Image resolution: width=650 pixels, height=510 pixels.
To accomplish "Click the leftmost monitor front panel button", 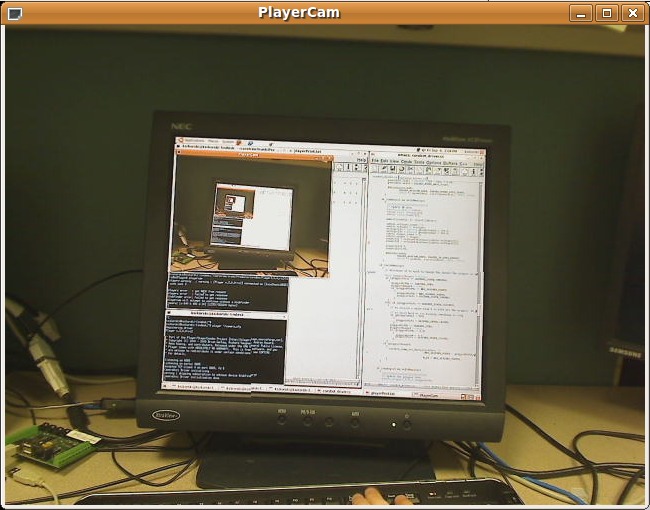I will coord(281,419).
